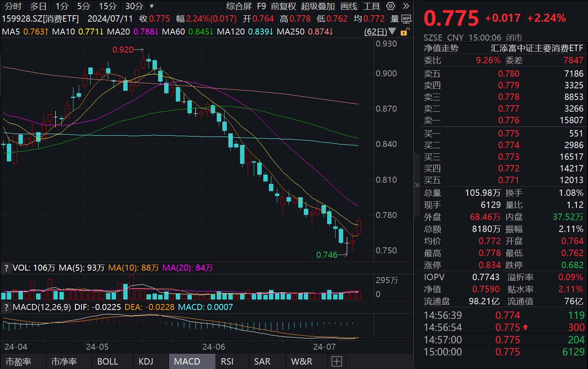Click the 卖五 price 0.780
The width and height of the screenshot is (588, 369).
coord(509,73)
